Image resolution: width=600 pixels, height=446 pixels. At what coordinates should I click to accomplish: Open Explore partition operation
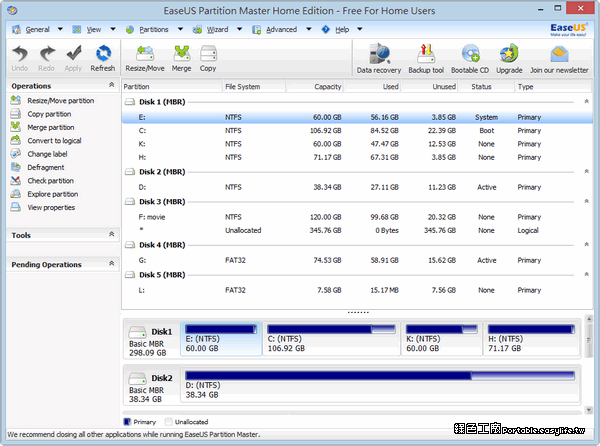click(x=52, y=194)
